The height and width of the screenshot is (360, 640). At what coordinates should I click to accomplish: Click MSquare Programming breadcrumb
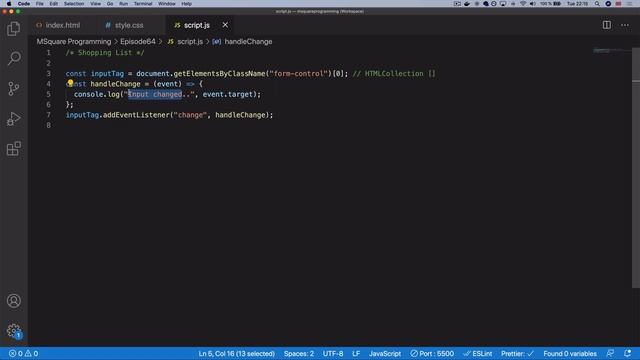point(74,42)
